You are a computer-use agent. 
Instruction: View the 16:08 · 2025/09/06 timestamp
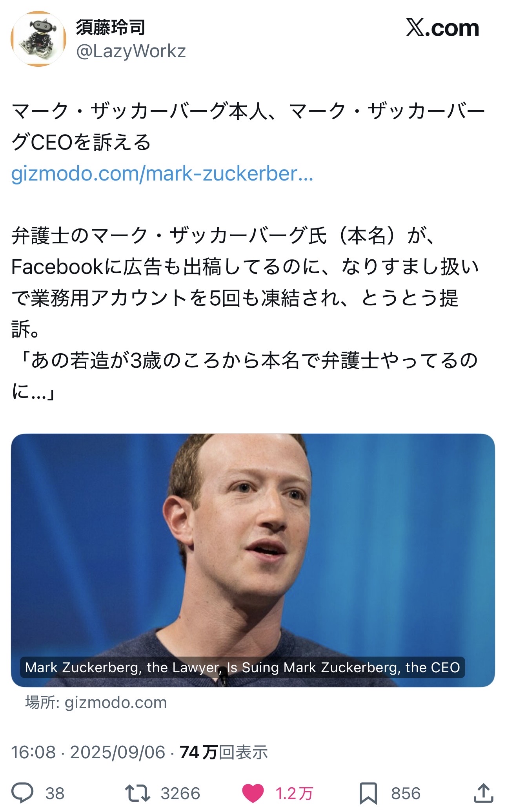88,752
